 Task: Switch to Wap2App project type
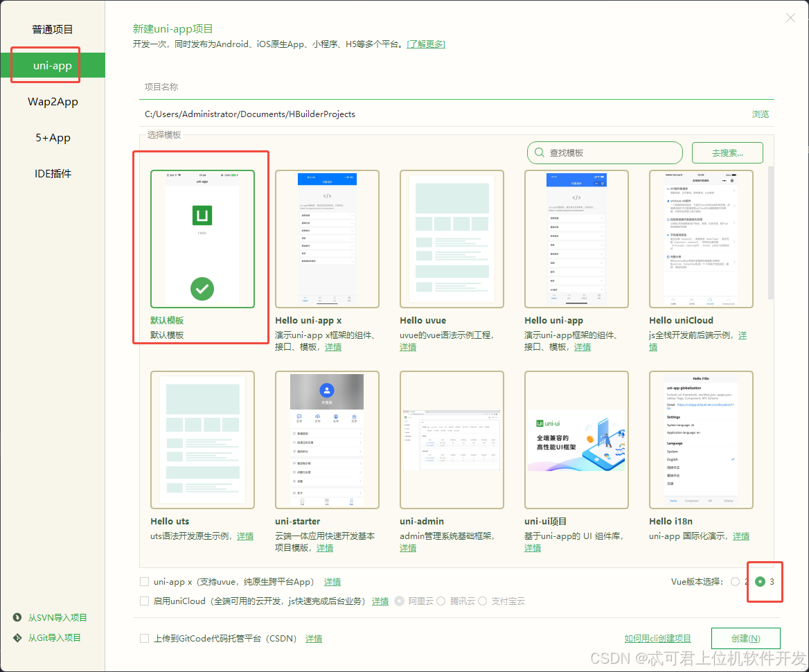point(53,102)
